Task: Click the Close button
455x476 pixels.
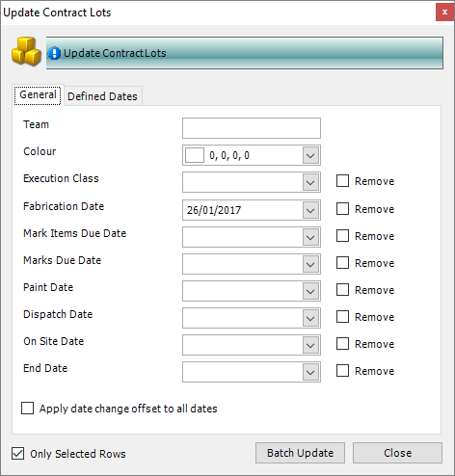Action: click(x=397, y=453)
